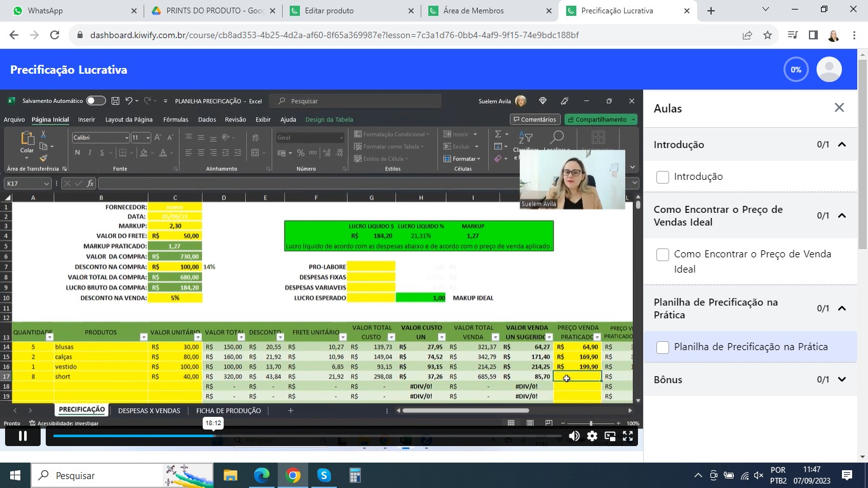Screen dimensions: 868x488
Task: Collapse Como Encontrar o Preço de Vendas Ideal section
Action: (x=842, y=215)
